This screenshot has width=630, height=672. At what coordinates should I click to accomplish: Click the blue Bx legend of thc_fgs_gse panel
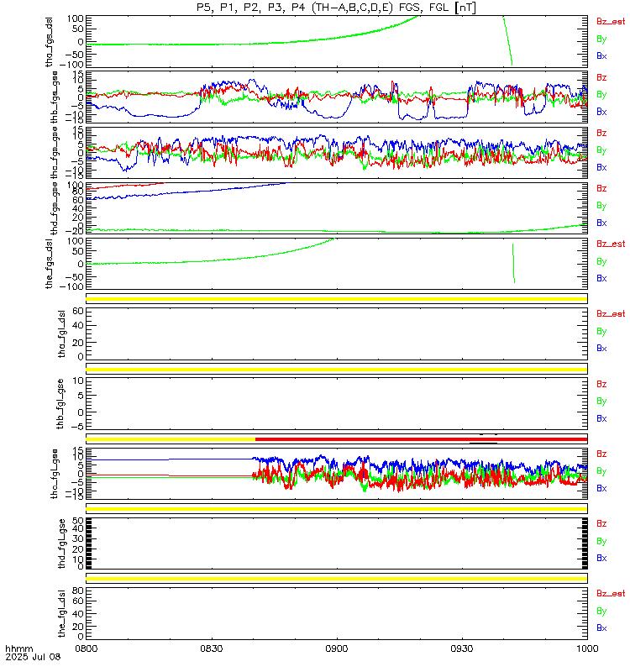point(601,167)
